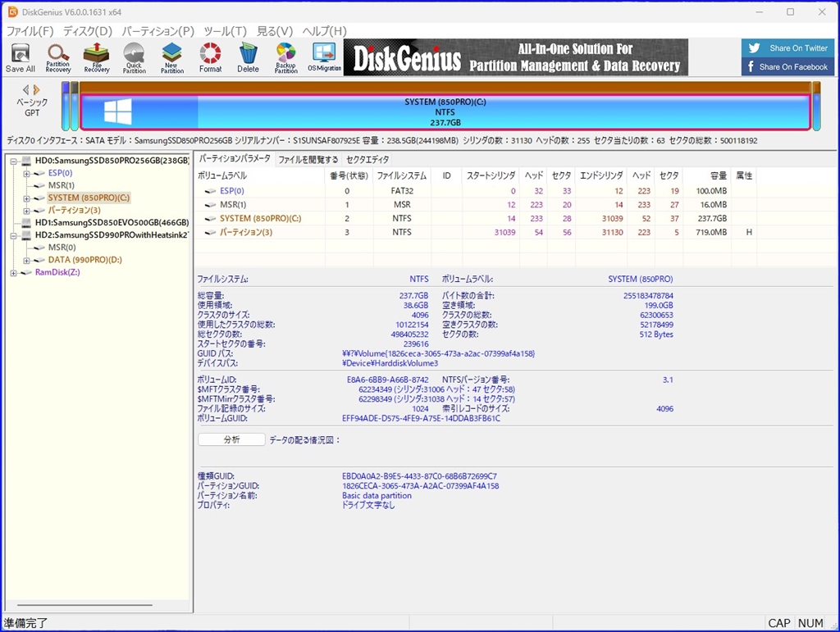Click the 分析 button
Viewport: 840px width, 632px height.
pos(231,439)
